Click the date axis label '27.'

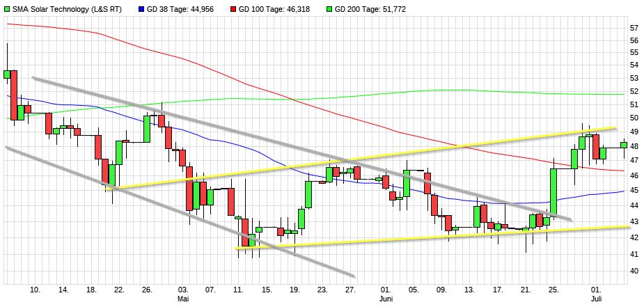pos(350,290)
